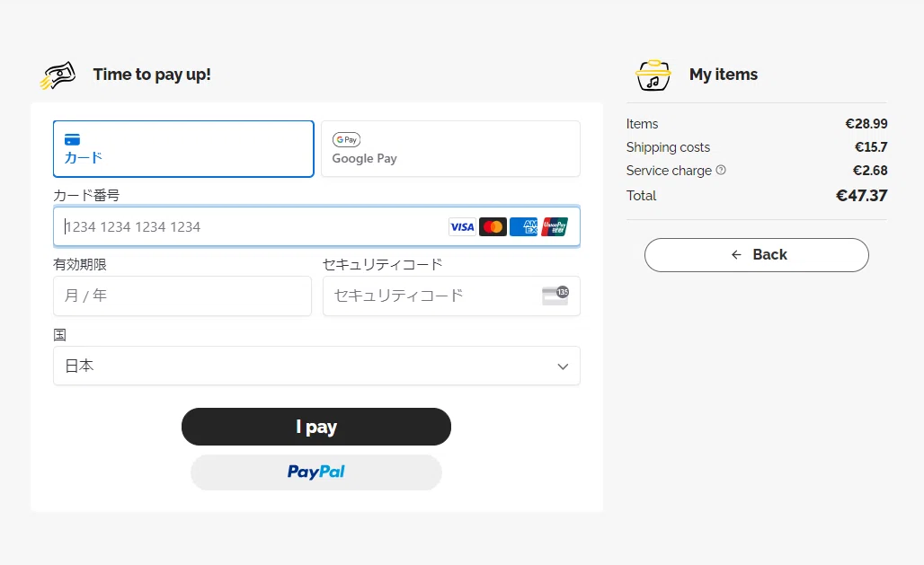Click the blue card icon in カード tab

(72, 139)
